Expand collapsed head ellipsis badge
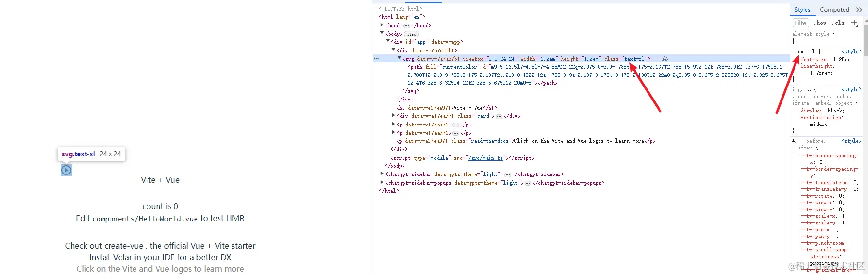 (407, 25)
